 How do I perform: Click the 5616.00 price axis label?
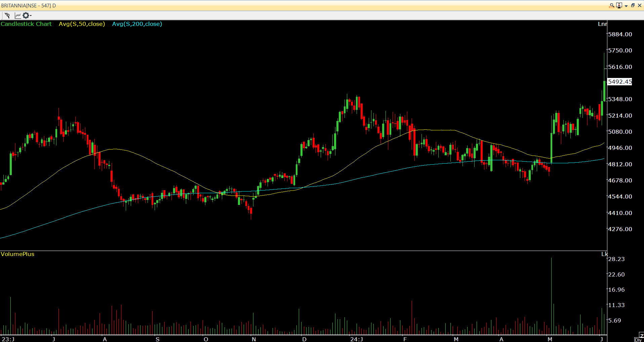pos(620,67)
